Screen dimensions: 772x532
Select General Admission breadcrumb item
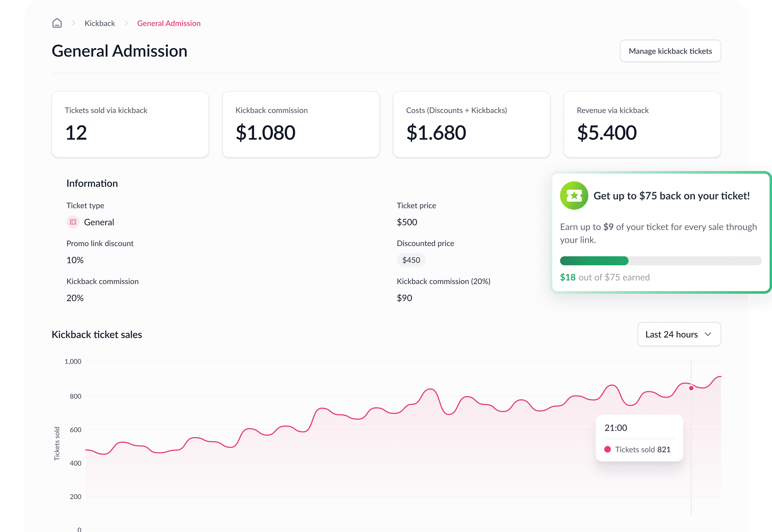pos(169,23)
